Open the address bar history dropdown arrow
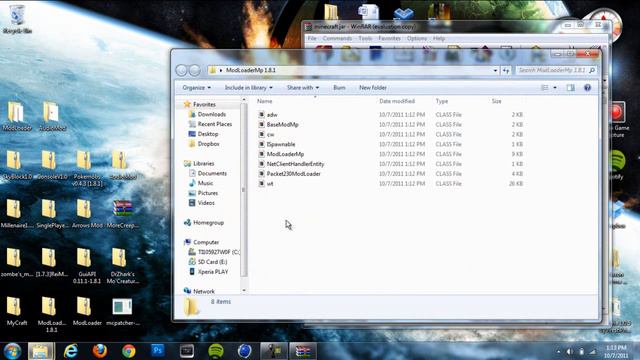The image size is (640, 360). (495, 70)
